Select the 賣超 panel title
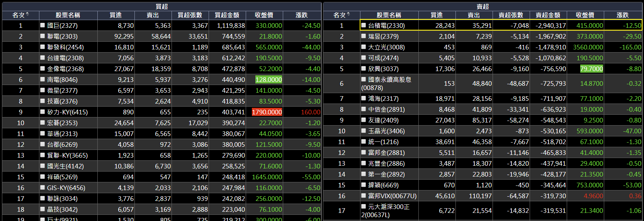The image size is (644, 221). [483, 7]
